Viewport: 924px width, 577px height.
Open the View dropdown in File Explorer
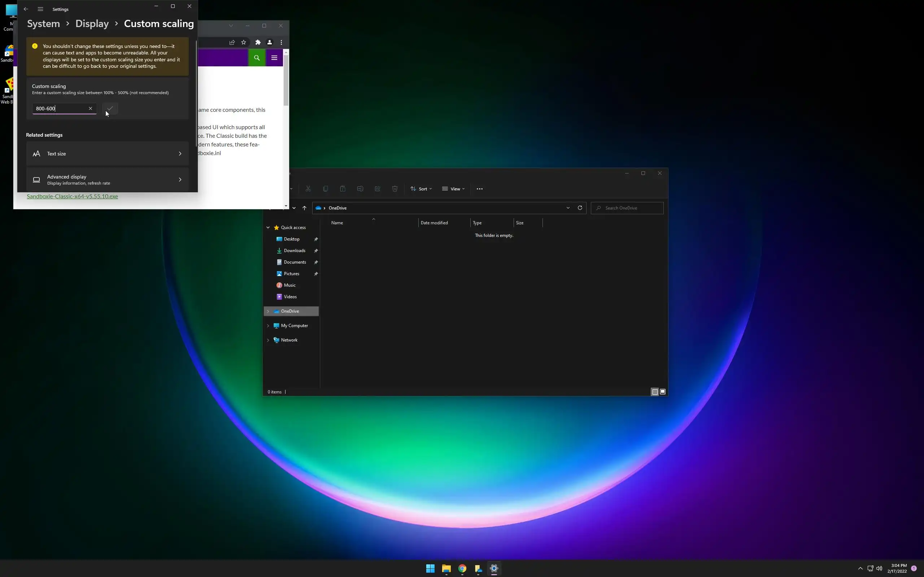pyautogui.click(x=453, y=189)
